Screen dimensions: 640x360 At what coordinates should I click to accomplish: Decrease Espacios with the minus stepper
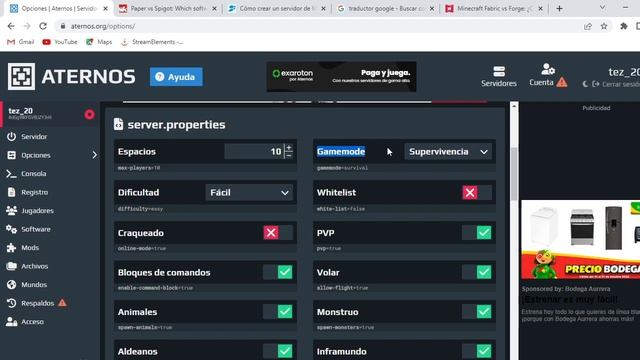(289, 156)
